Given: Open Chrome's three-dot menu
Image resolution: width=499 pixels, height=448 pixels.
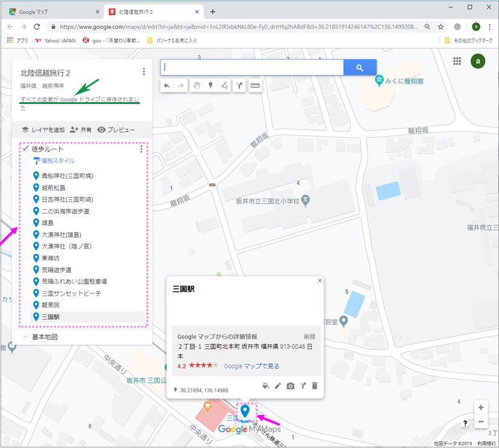Looking at the screenshot, I should (x=489, y=27).
